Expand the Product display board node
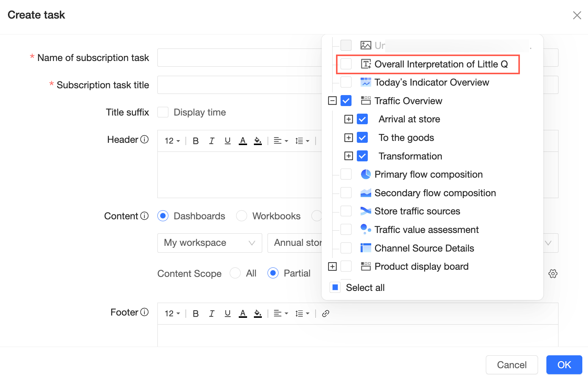 [333, 266]
